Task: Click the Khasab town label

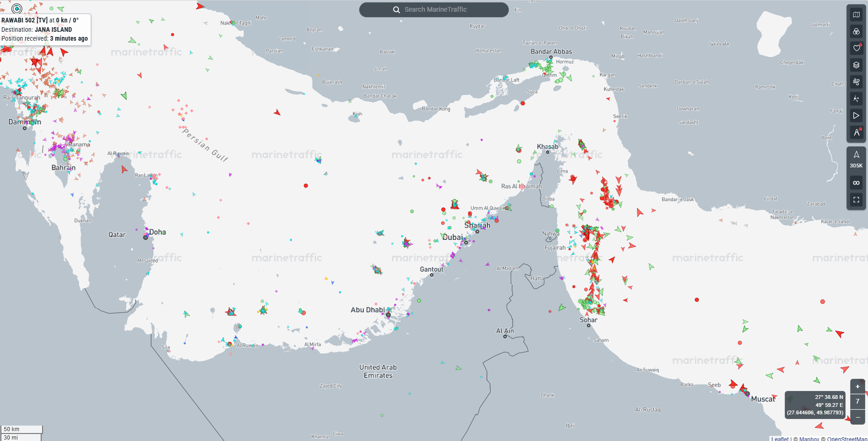Action: pos(548,146)
